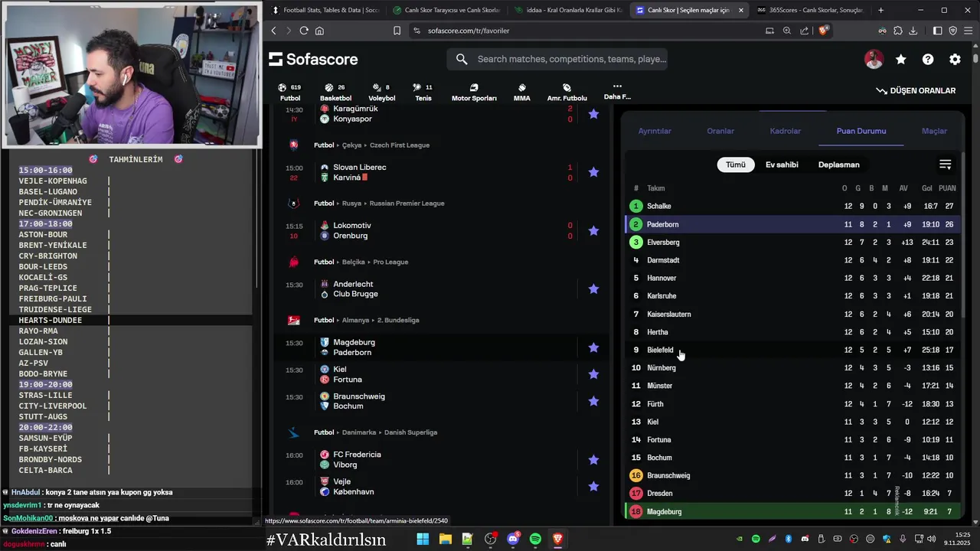Screen dimensions: 980x551
Task: Open the Futbol sport category
Action: click(x=290, y=92)
